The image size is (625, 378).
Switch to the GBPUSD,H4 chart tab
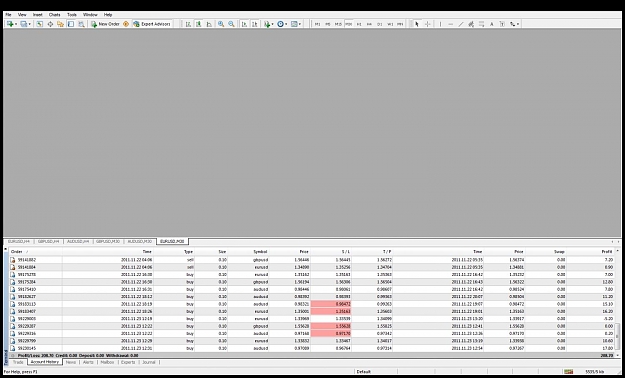click(x=48, y=242)
